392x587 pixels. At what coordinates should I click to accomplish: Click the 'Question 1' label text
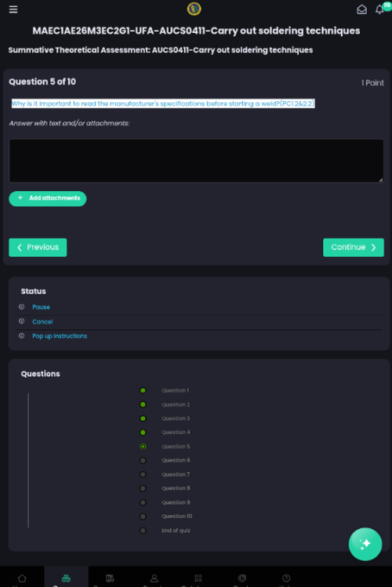[175, 390]
